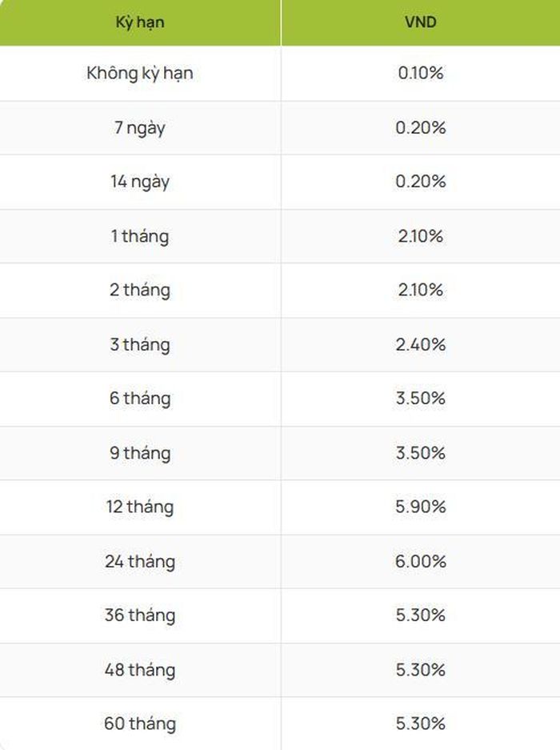Click the 9 tháng term cell

[140, 454]
